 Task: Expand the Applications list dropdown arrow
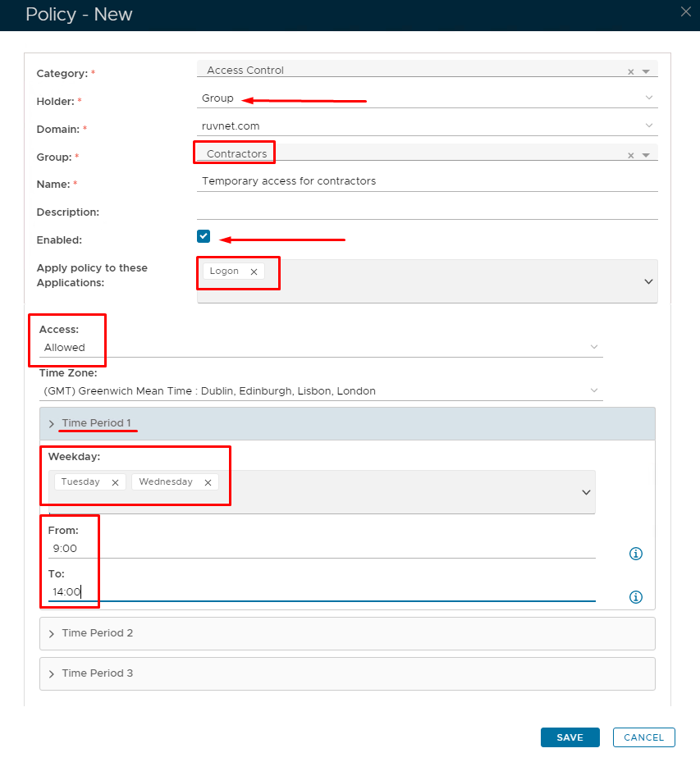(648, 281)
